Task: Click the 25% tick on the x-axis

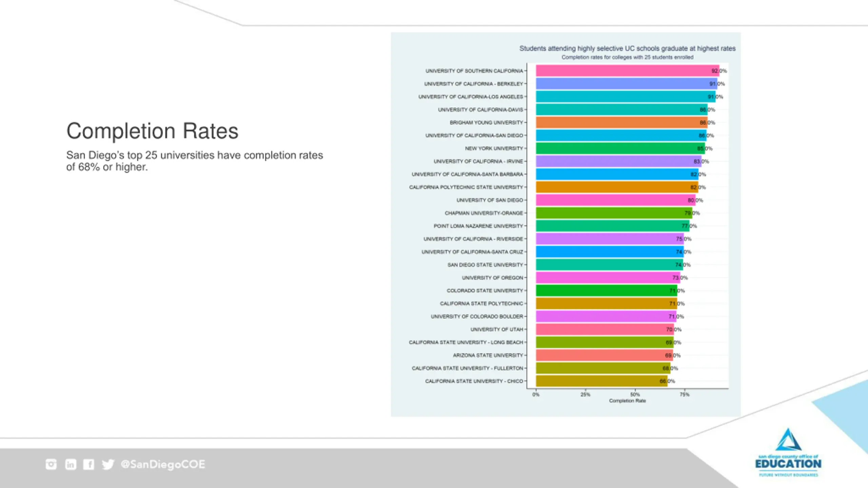Action: pos(585,394)
